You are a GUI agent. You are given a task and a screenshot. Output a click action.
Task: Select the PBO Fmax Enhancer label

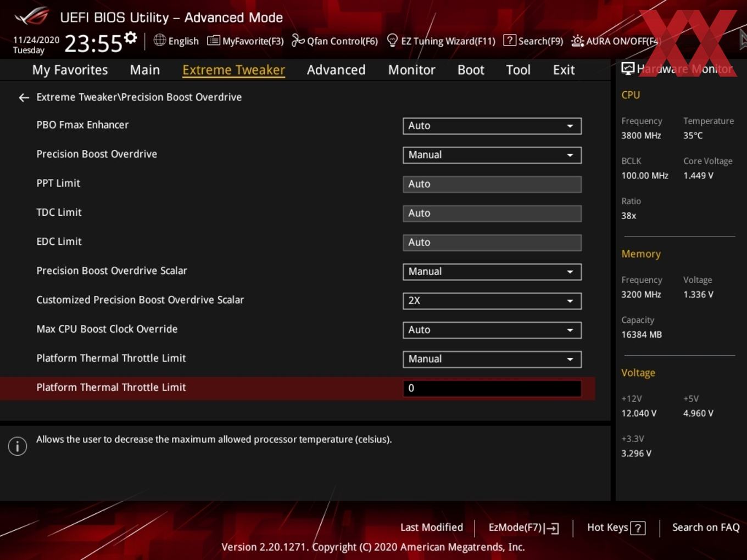(82, 125)
